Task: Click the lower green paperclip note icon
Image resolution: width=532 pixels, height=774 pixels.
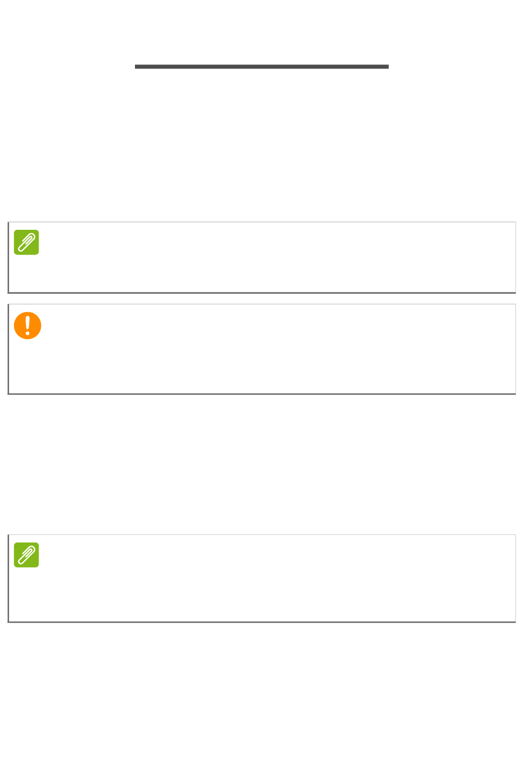Action: point(26,555)
